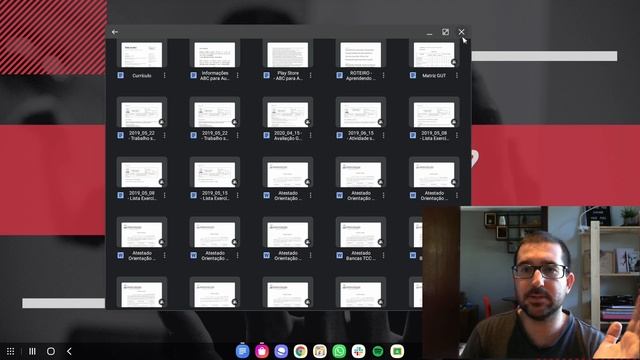Go back using the window's top-left arrow
The height and width of the screenshot is (360, 640).
point(115,32)
